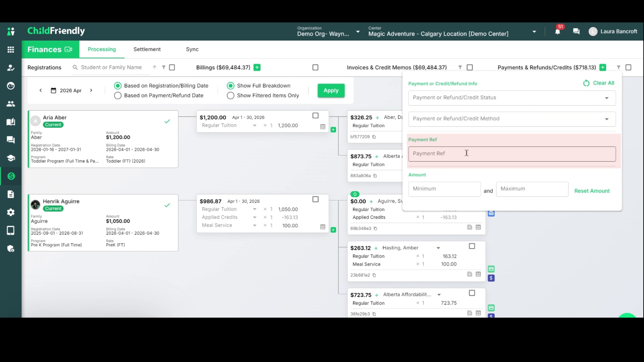
Task: Tick the Registrations select-all checkbox
Action: tap(172, 67)
